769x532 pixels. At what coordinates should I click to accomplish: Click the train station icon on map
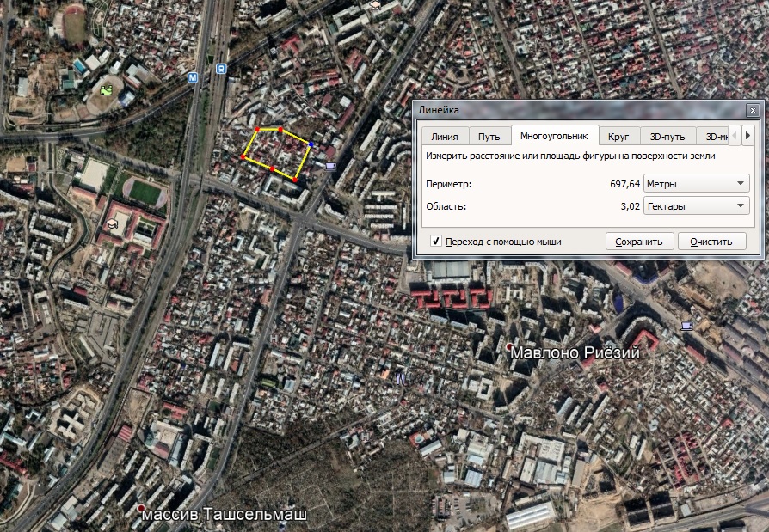click(222, 69)
